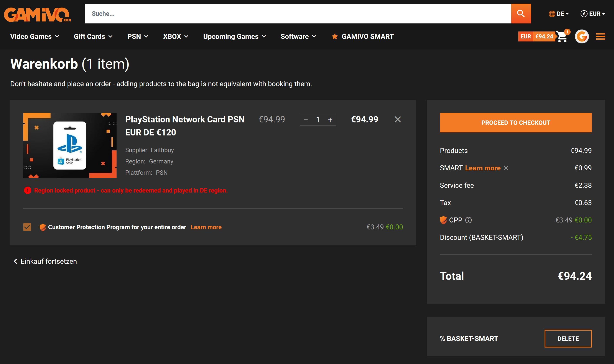Open the EUR currency dropdown
The image size is (614, 364).
593,14
